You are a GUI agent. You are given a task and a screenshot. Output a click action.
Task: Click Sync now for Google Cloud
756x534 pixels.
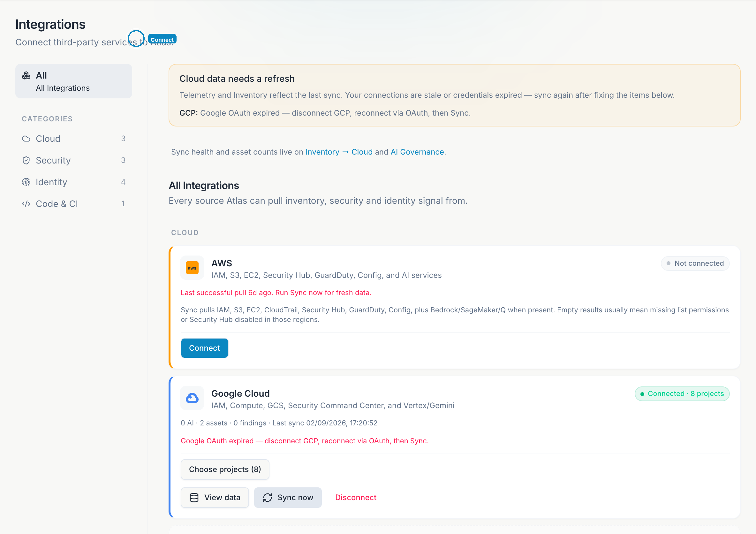click(288, 498)
